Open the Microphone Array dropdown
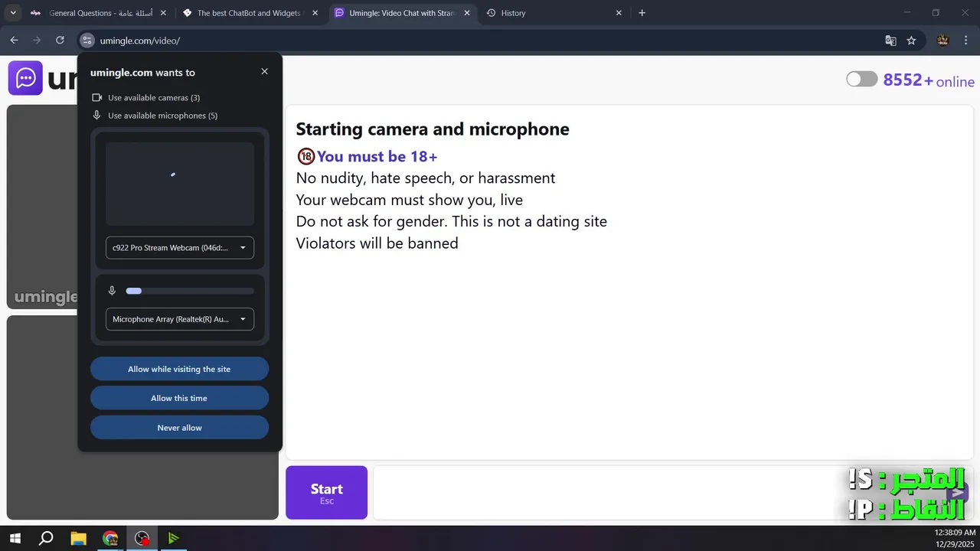Image resolution: width=980 pixels, height=551 pixels. tap(180, 319)
